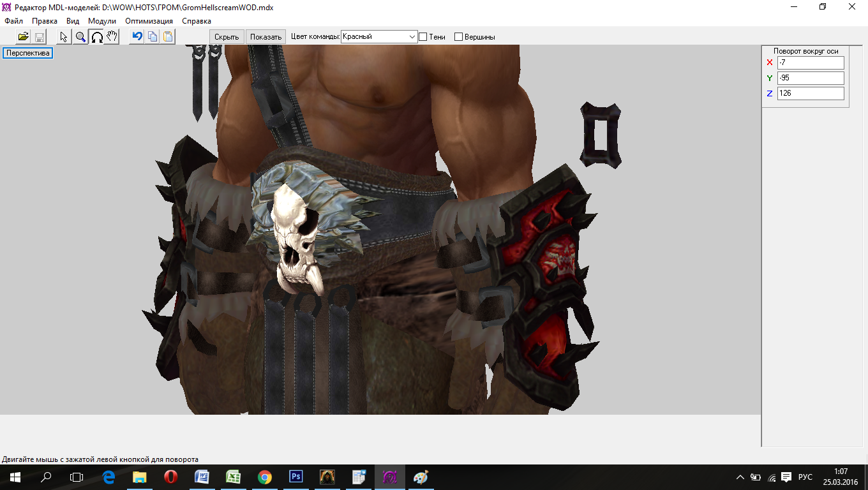Image resolution: width=868 pixels, height=490 pixels.
Task: Open taskbar search magnifier
Action: (x=46, y=477)
